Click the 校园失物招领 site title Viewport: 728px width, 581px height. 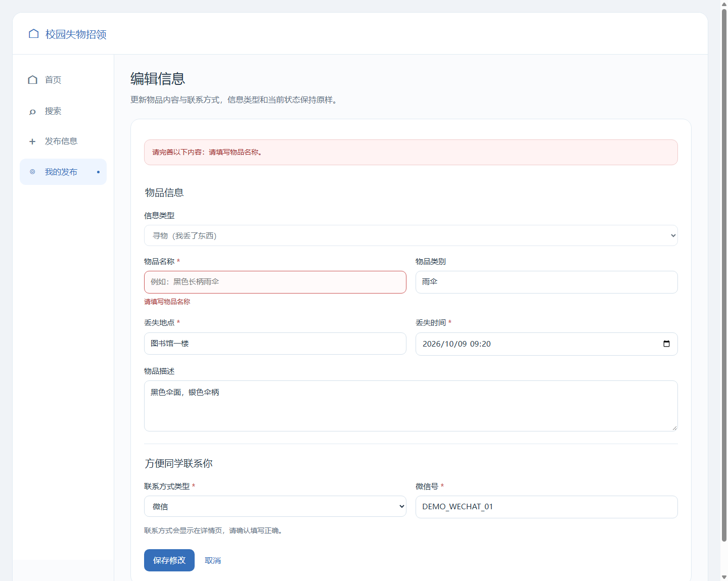pyautogui.click(x=76, y=34)
